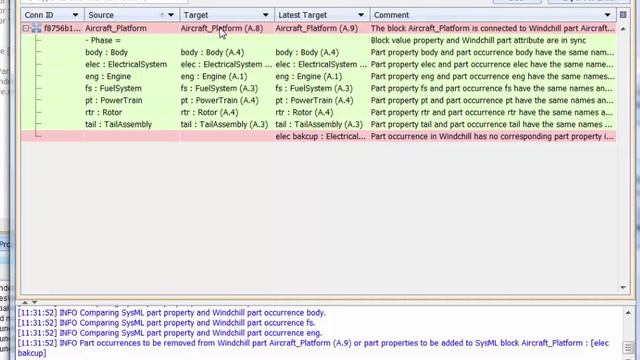Open the Latest Target column filter dropdown
The height and width of the screenshot is (360, 640).
tap(361, 15)
